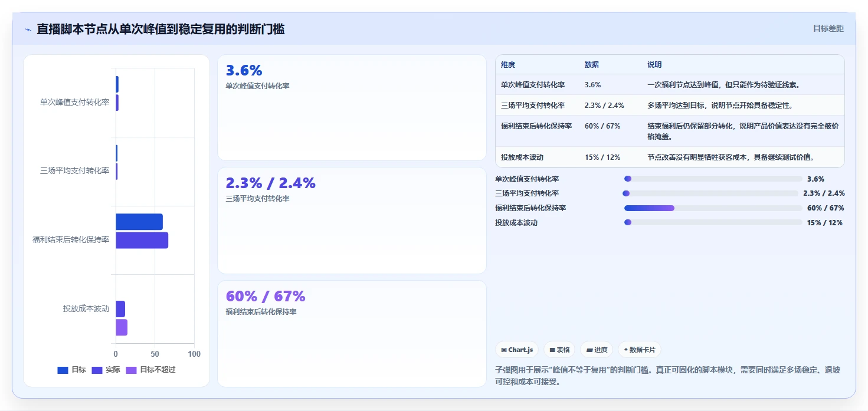
Task: Click the 福利结束后转化保持率 caption in the bottom card
Action: tap(261, 312)
